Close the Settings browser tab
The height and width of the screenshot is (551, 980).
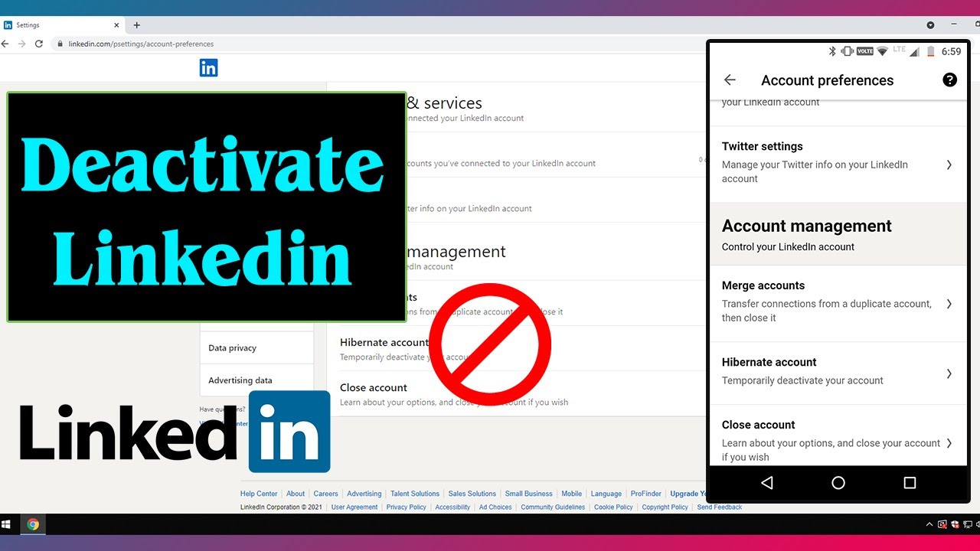(117, 25)
